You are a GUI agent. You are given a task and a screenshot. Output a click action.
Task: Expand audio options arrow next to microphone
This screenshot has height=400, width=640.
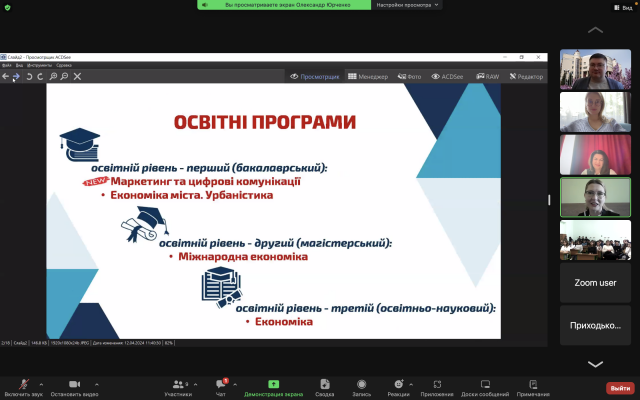(41, 382)
